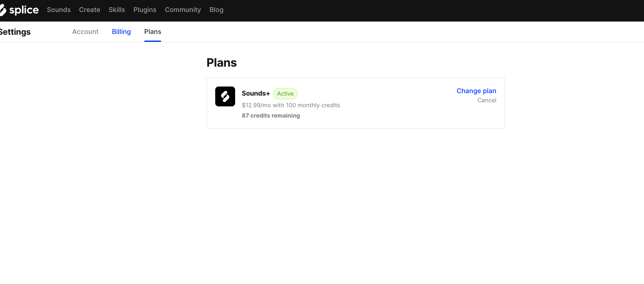Open the Blog link in header
The width and height of the screenshot is (644, 284).
(216, 10)
